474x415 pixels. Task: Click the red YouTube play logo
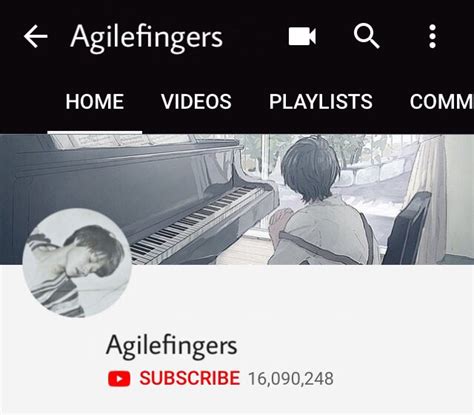119,379
